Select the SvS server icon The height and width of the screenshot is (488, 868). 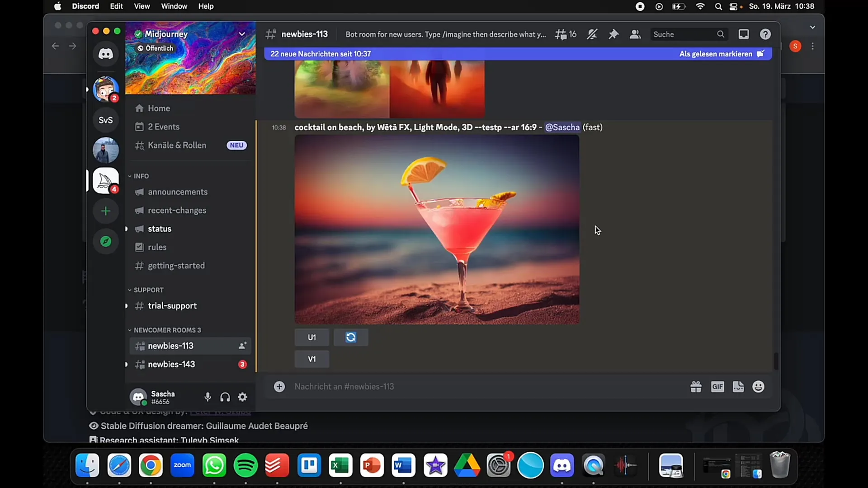coord(106,120)
